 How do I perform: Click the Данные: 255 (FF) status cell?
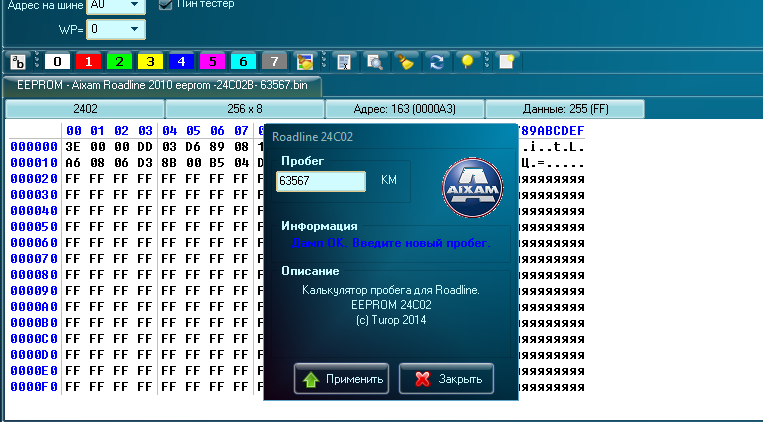coord(565,109)
